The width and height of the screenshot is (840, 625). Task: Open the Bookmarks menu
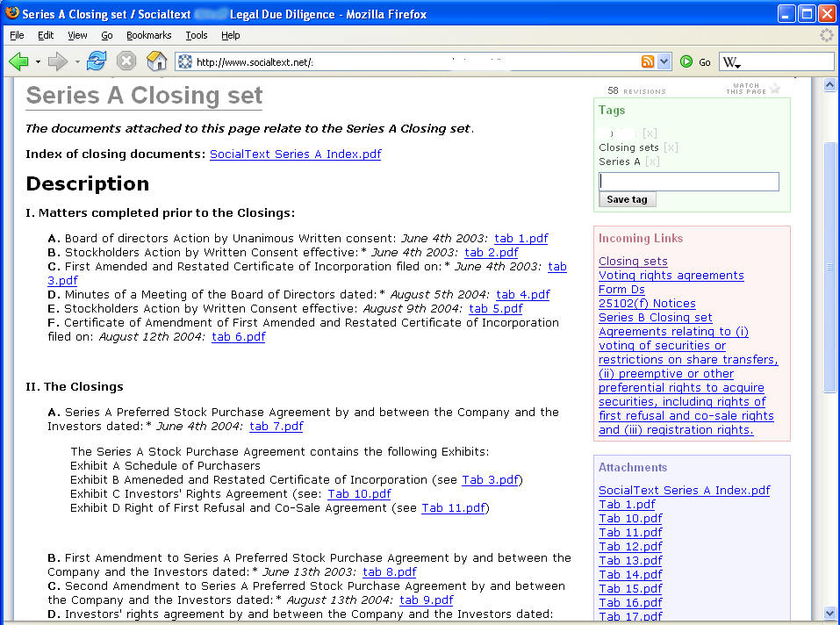coord(148,35)
